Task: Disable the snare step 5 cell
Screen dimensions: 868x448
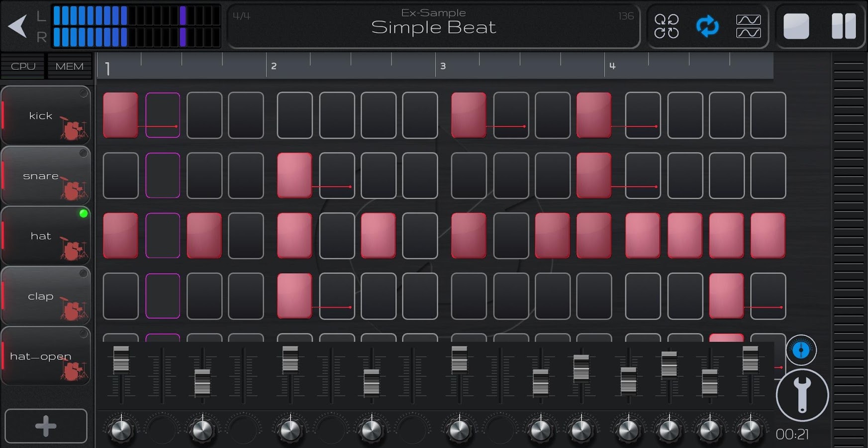Action: pyautogui.click(x=294, y=175)
